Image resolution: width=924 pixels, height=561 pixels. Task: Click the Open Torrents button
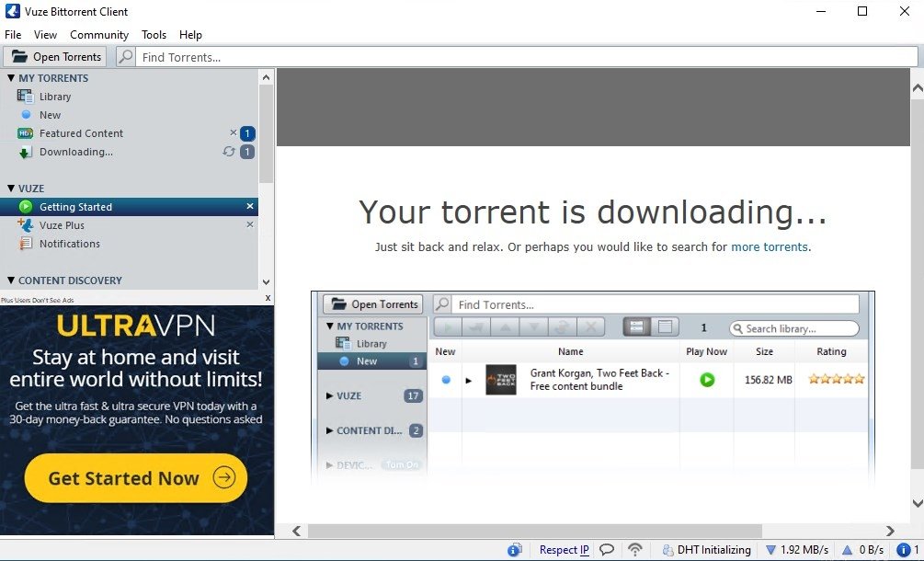coord(55,57)
